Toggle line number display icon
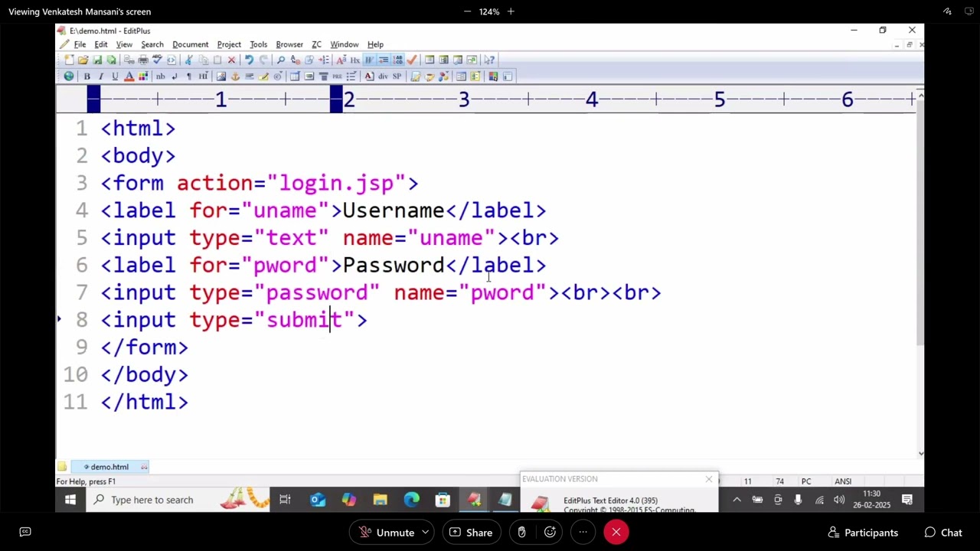The image size is (980, 551). point(398,60)
